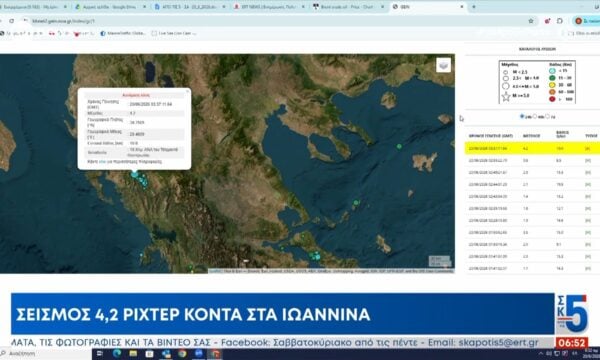
Task: Open Microsoft Edge from the taskbar
Action: tap(117, 354)
